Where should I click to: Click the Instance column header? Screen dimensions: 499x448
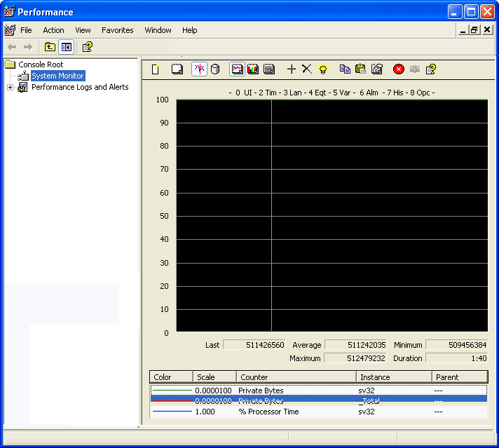(394, 377)
